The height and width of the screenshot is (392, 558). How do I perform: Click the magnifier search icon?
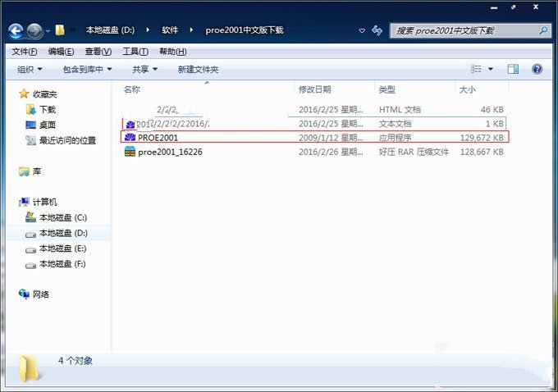pyautogui.click(x=543, y=30)
